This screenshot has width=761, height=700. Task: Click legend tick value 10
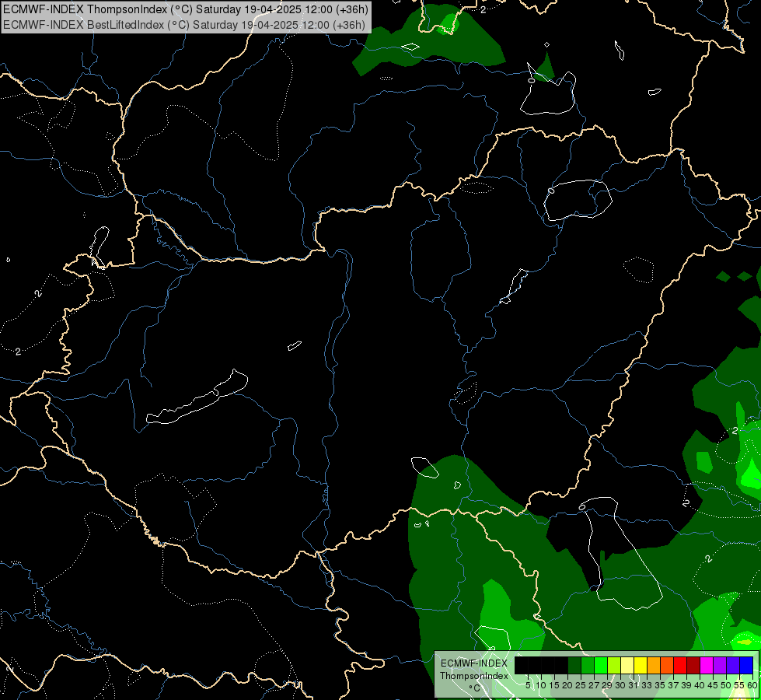541,685
